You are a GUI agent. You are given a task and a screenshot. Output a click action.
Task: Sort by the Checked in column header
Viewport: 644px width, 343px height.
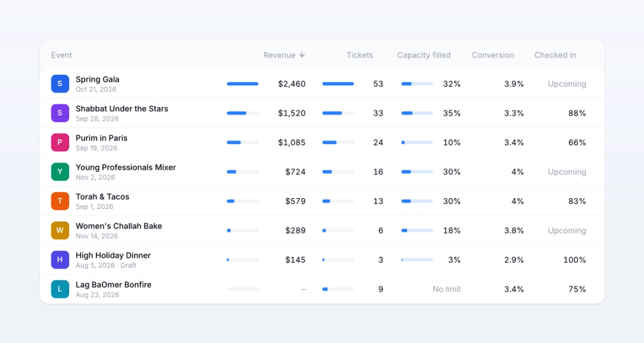tap(555, 55)
